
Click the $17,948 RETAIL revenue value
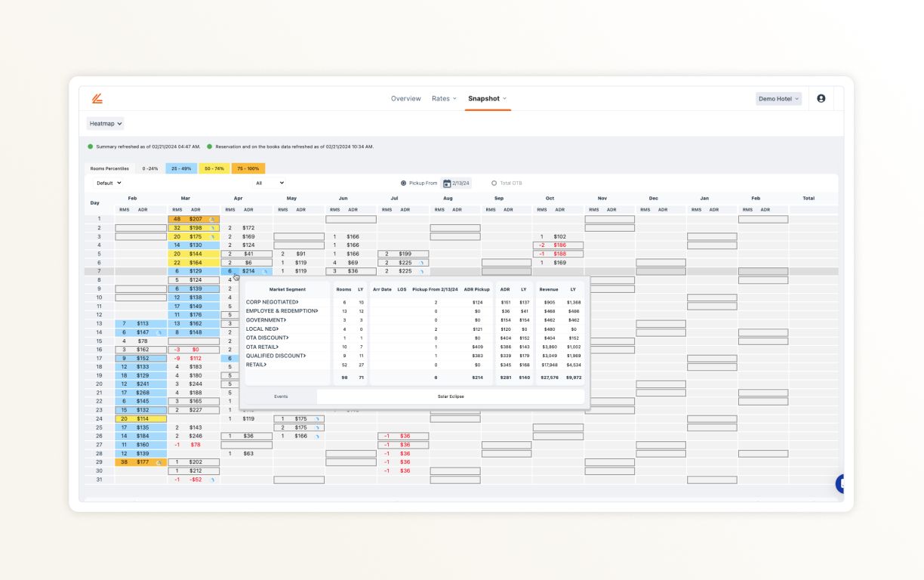click(x=549, y=365)
